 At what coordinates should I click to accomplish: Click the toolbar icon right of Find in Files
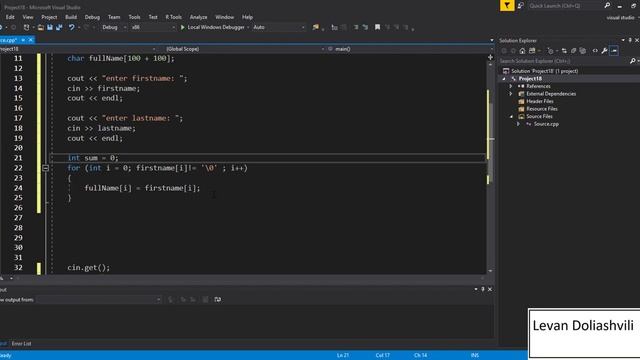click(334, 27)
